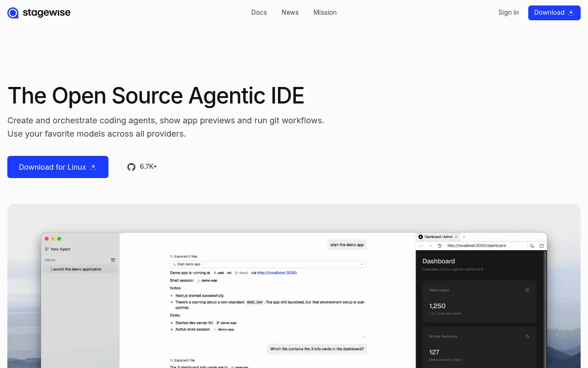The width and height of the screenshot is (588, 368).
Task: Open the News page
Action: pos(290,12)
